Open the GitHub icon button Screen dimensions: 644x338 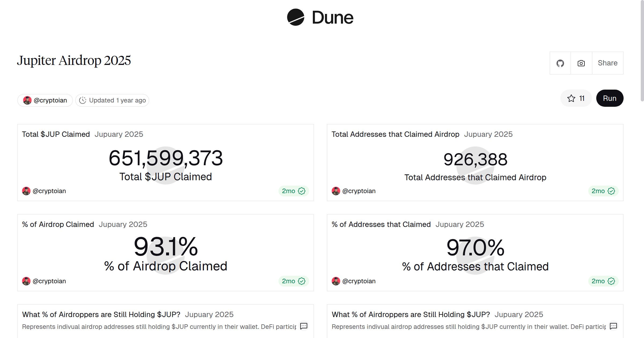560,63
